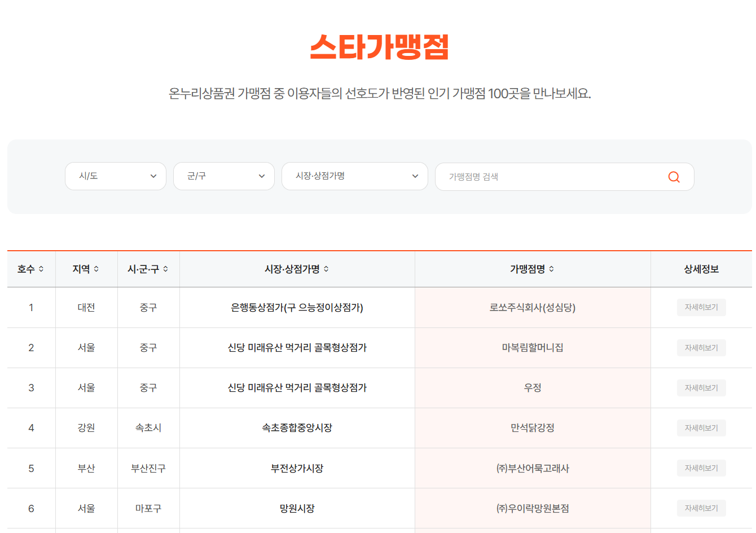Click 자세히보기 for 마복림할머니집
Viewport: 756px width, 533px height.
click(x=701, y=347)
